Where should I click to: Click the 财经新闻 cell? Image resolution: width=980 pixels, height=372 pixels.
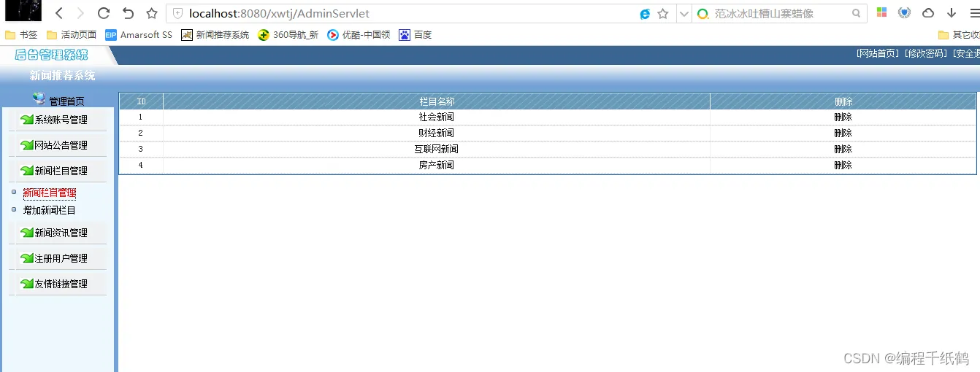point(437,133)
